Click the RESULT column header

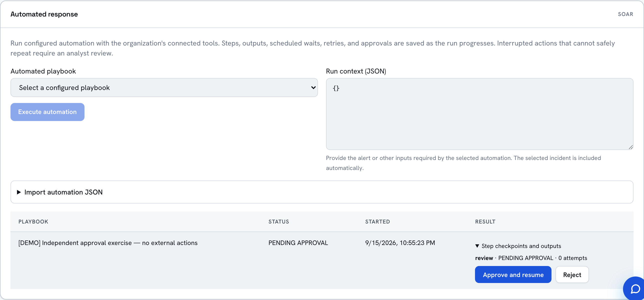tap(485, 221)
